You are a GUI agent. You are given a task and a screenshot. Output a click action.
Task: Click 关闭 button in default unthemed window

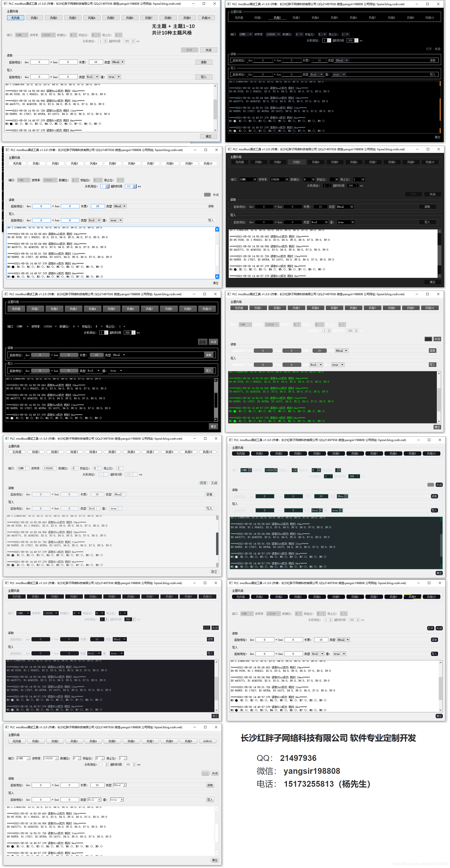click(209, 50)
